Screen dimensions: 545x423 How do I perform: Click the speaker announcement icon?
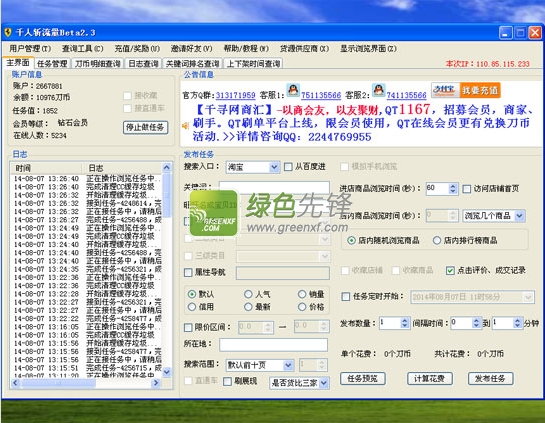186,125
